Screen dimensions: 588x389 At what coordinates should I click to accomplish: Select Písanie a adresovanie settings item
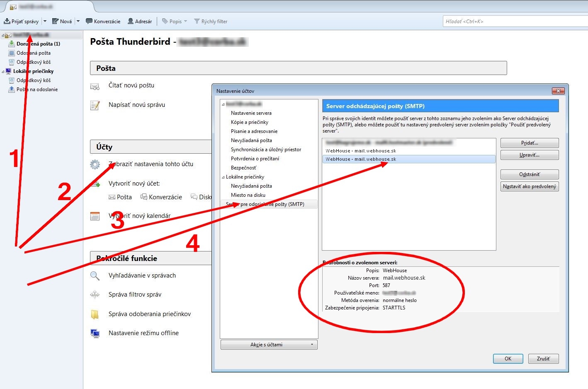point(254,131)
